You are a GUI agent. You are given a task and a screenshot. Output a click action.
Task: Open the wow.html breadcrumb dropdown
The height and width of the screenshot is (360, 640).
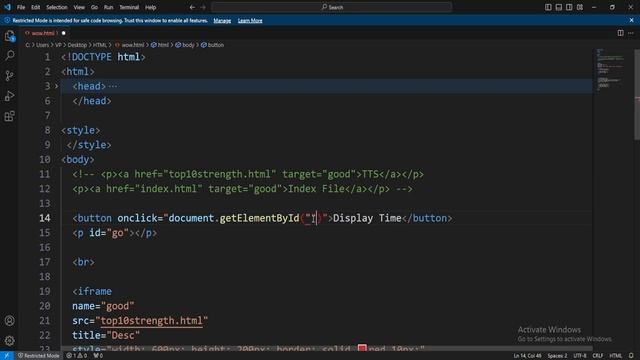click(130, 45)
